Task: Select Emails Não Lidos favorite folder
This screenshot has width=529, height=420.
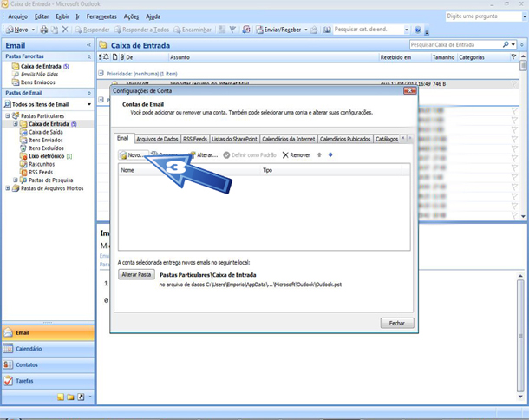Action: point(36,75)
